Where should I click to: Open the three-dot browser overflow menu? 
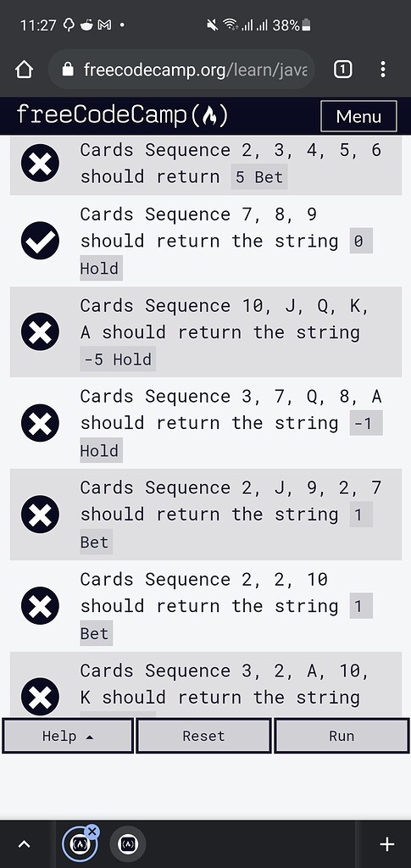(383, 70)
